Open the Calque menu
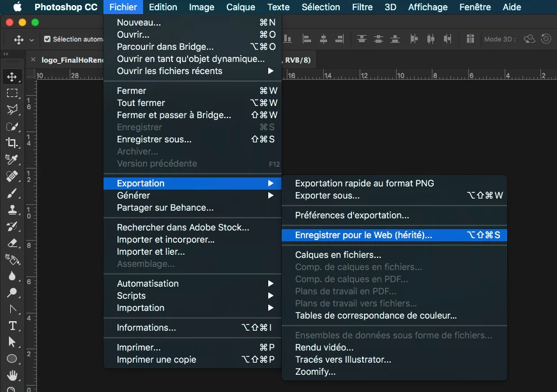 240,7
